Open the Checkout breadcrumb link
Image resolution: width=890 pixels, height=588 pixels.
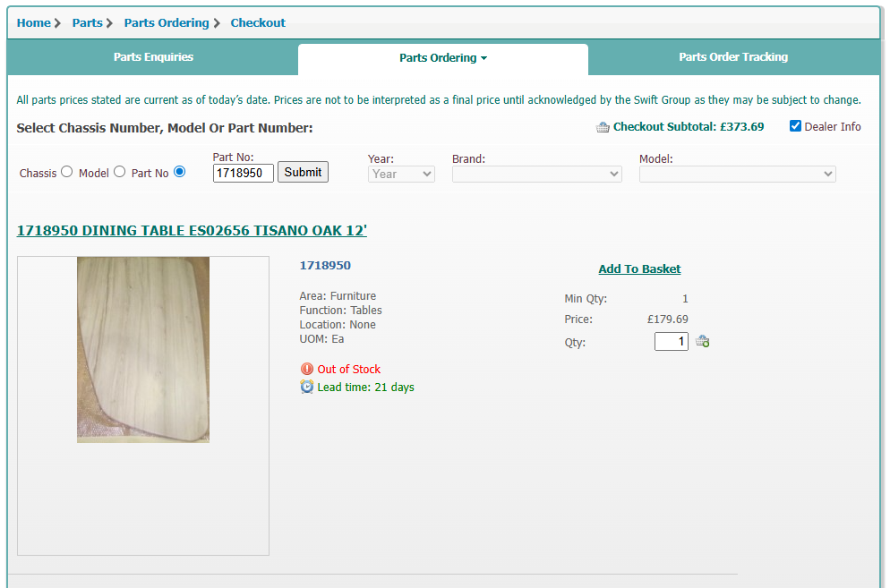258,22
